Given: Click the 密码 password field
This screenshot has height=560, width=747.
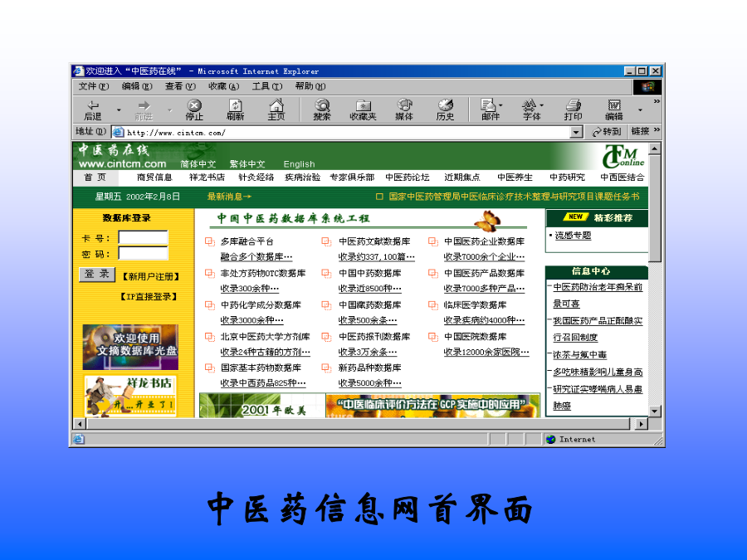Looking at the screenshot, I should click(143, 253).
